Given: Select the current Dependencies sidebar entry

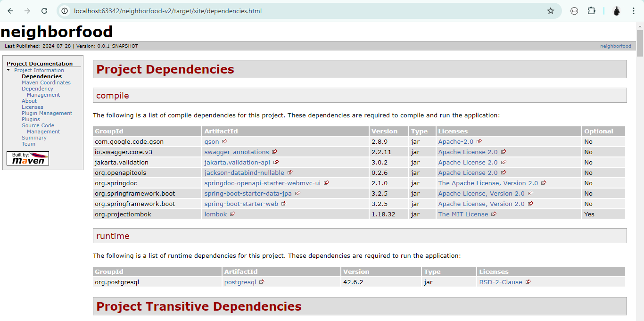Looking at the screenshot, I should (x=41, y=76).
